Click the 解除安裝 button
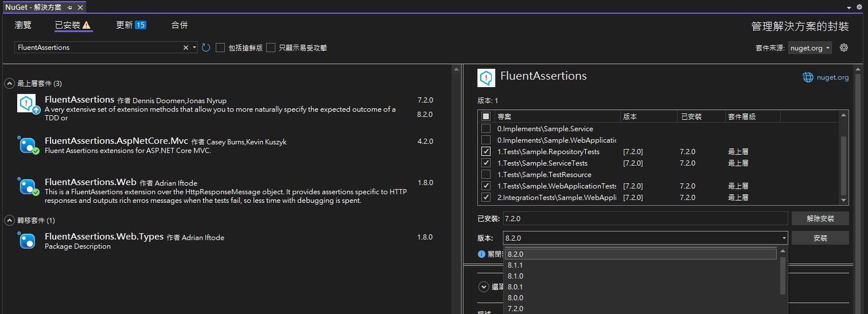 point(820,218)
